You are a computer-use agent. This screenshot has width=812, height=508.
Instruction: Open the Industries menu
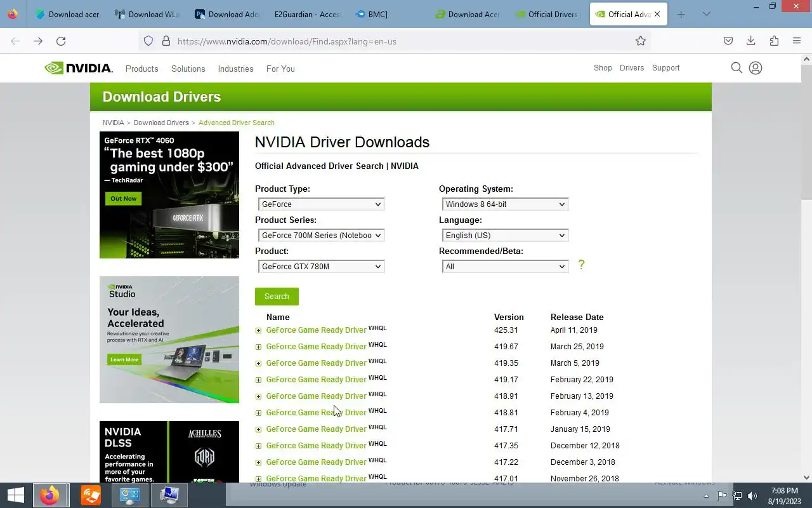pos(235,69)
